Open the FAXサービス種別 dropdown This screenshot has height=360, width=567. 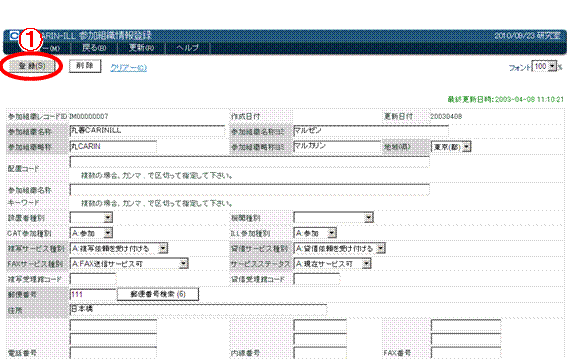pos(129,264)
